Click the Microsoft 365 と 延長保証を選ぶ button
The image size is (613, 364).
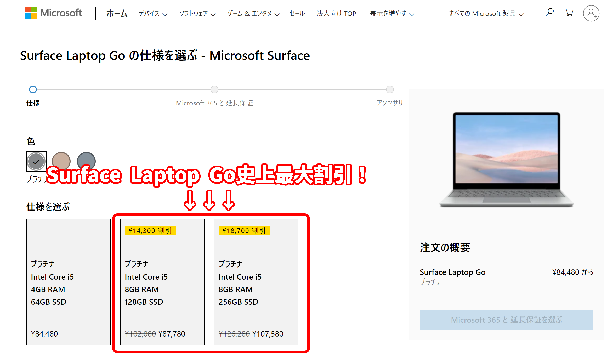[x=506, y=320]
